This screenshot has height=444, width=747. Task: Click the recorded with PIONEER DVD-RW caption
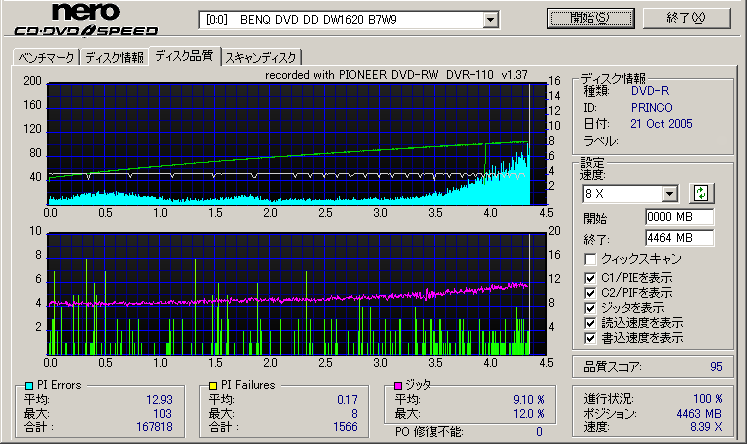pyautogui.click(x=396, y=75)
